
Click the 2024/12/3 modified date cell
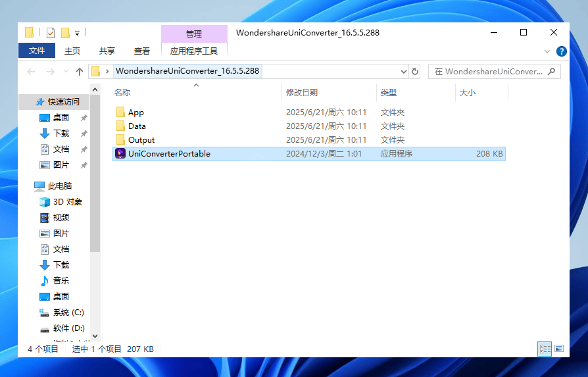324,154
